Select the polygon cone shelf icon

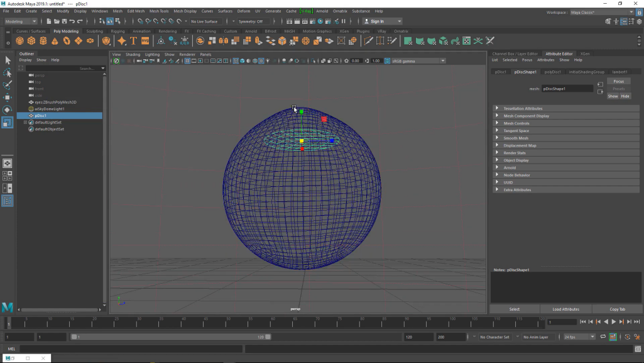55,41
